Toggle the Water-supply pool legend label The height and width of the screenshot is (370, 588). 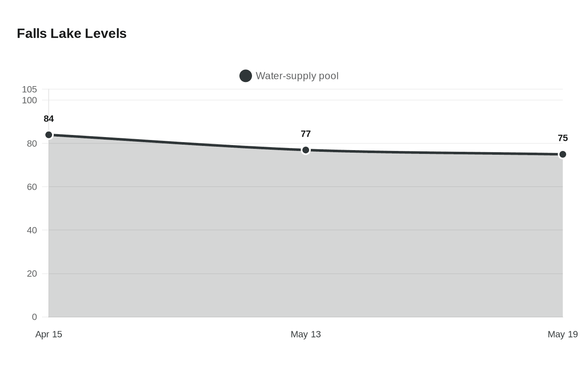point(297,76)
